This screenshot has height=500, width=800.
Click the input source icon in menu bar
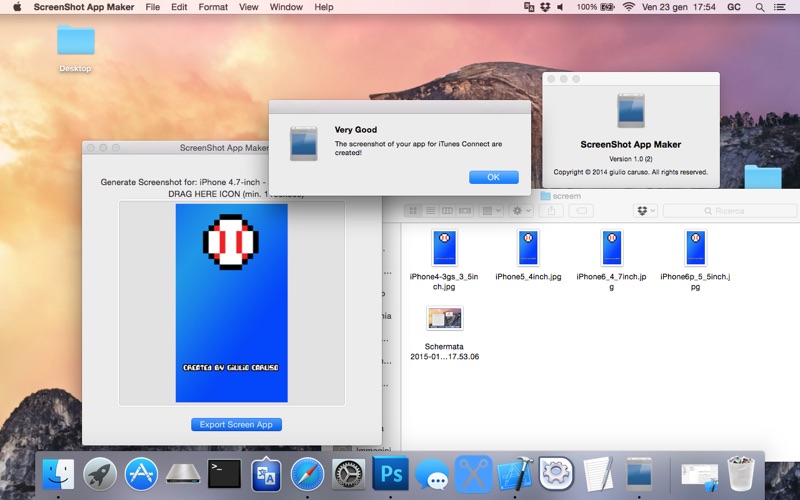coord(529,7)
